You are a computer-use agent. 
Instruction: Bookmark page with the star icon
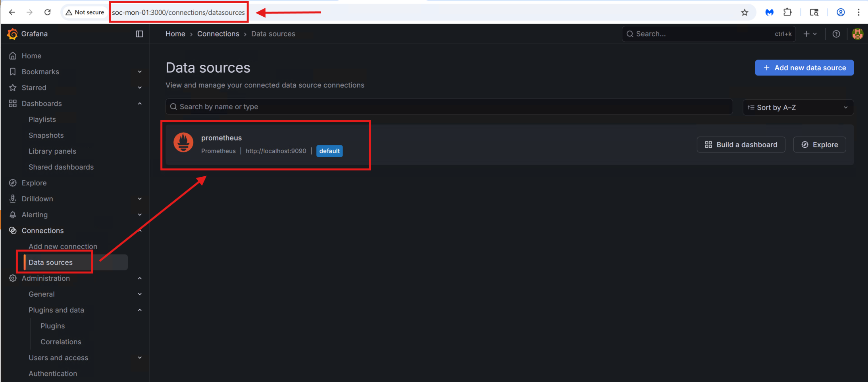pyautogui.click(x=745, y=12)
